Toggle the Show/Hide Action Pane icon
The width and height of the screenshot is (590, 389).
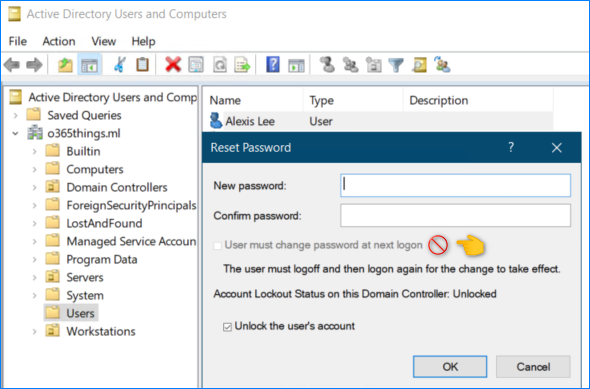pyautogui.click(x=296, y=65)
